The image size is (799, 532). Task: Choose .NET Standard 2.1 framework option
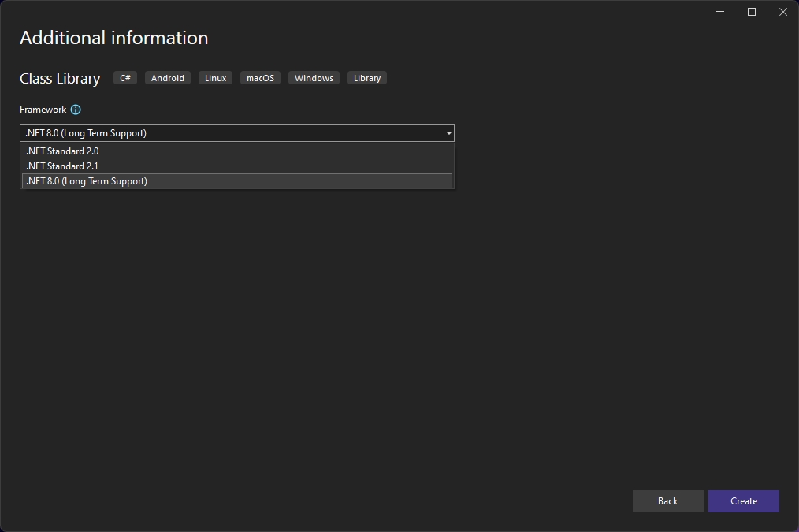(x=62, y=166)
